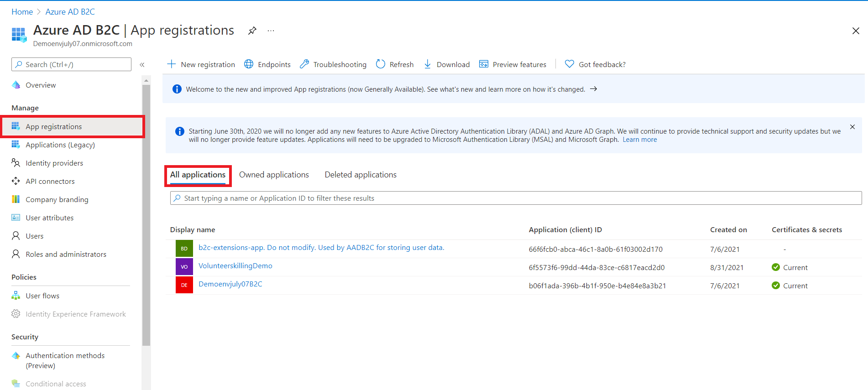Click the API connectors icon
This screenshot has height=390, width=868.
(x=16, y=181)
